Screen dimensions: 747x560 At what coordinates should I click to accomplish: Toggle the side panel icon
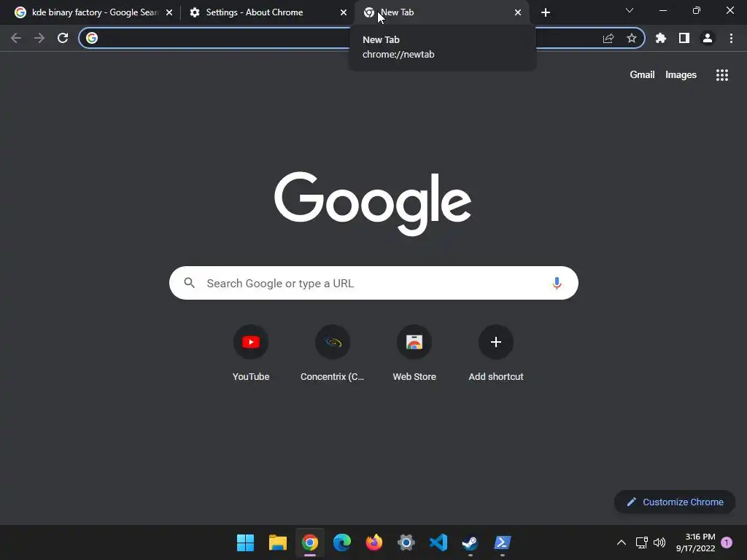click(684, 38)
